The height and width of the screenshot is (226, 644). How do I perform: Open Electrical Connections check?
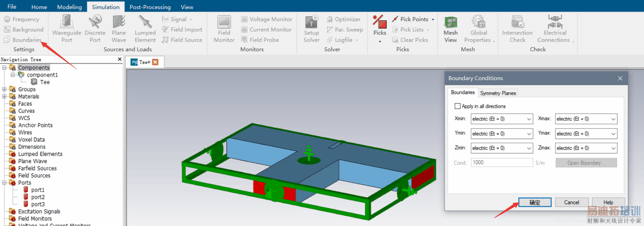[555, 29]
